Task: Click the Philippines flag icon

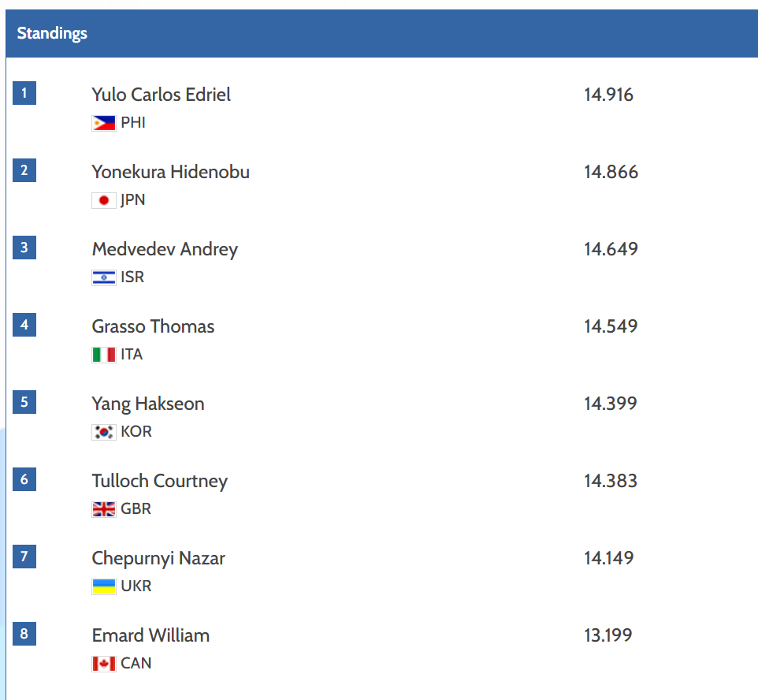Action: 104,123
